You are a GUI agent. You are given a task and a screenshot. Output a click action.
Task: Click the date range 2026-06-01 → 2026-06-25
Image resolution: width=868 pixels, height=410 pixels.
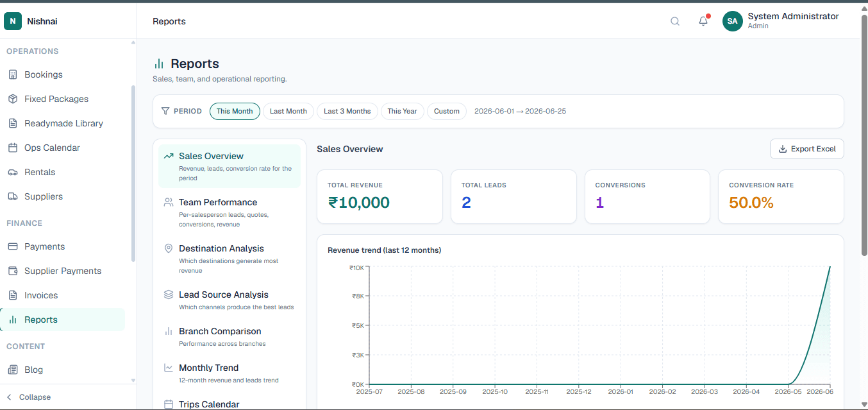(520, 111)
